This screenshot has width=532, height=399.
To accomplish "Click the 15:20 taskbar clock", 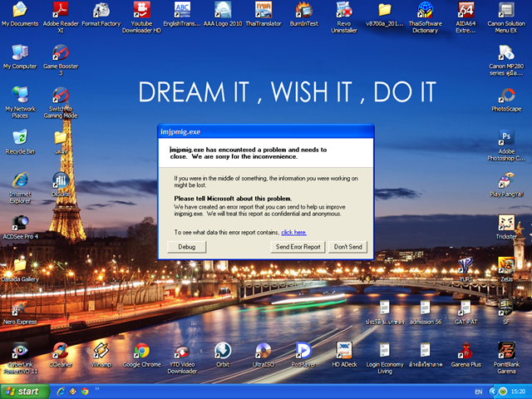I will tap(518, 392).
